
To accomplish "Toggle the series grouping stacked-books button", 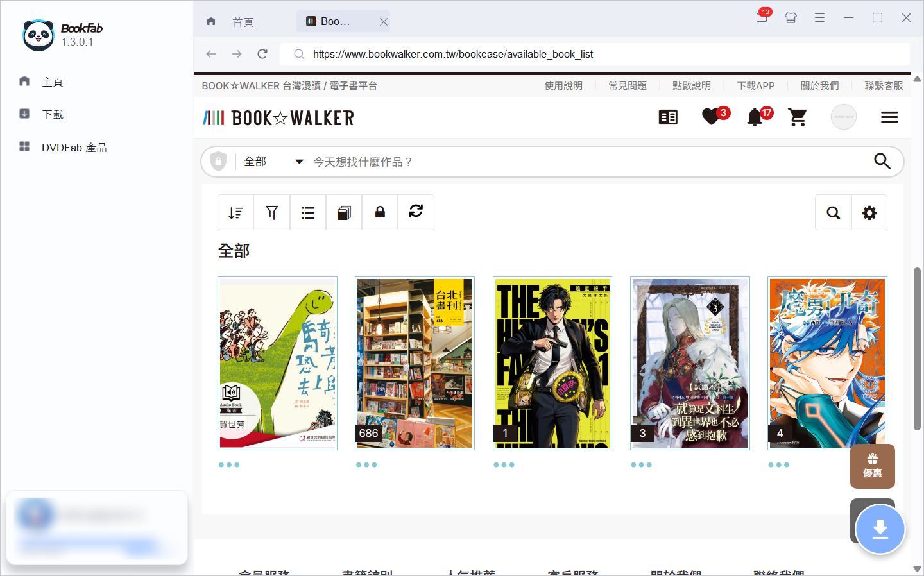I will (344, 212).
